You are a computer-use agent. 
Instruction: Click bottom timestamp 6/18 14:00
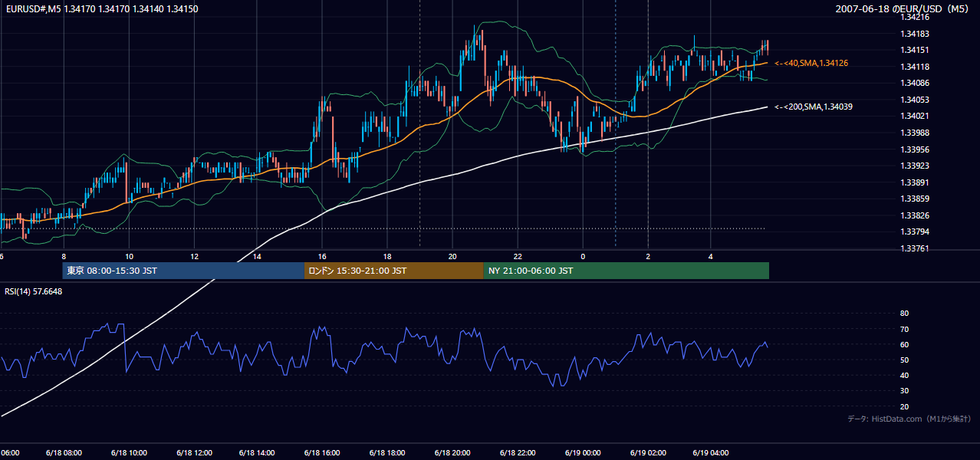pyautogui.click(x=257, y=453)
